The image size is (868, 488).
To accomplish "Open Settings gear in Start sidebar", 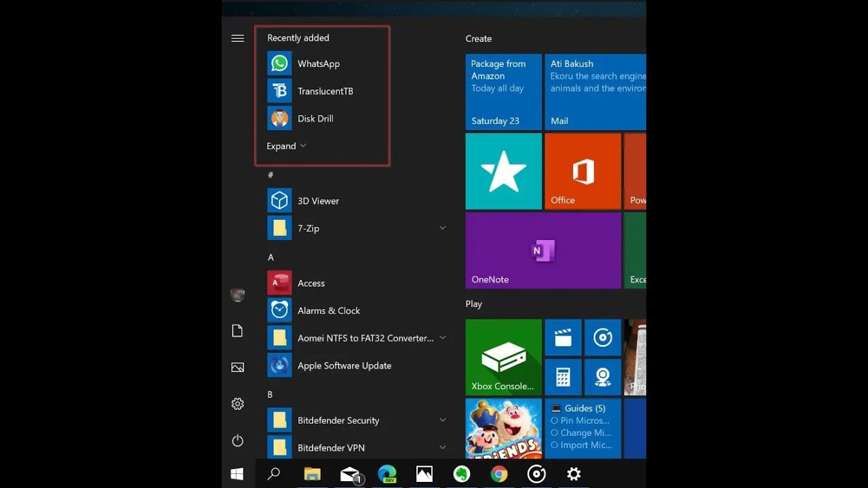I will coord(237,404).
